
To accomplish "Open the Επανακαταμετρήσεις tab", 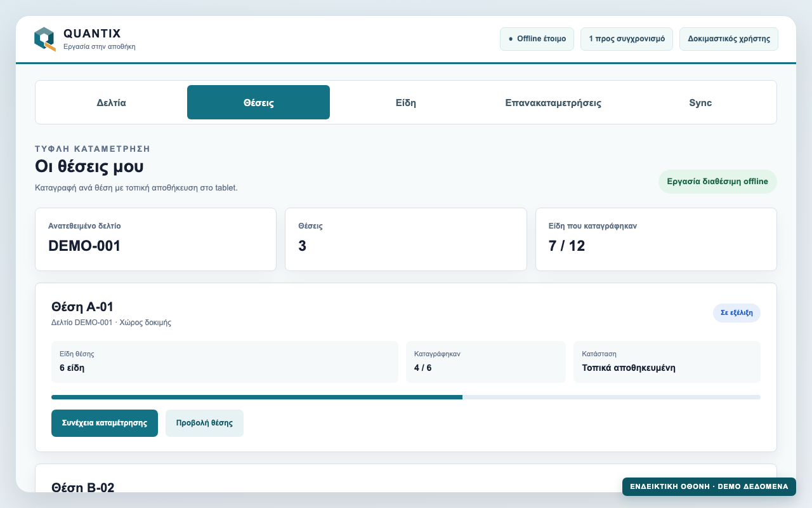I will pyautogui.click(x=553, y=102).
